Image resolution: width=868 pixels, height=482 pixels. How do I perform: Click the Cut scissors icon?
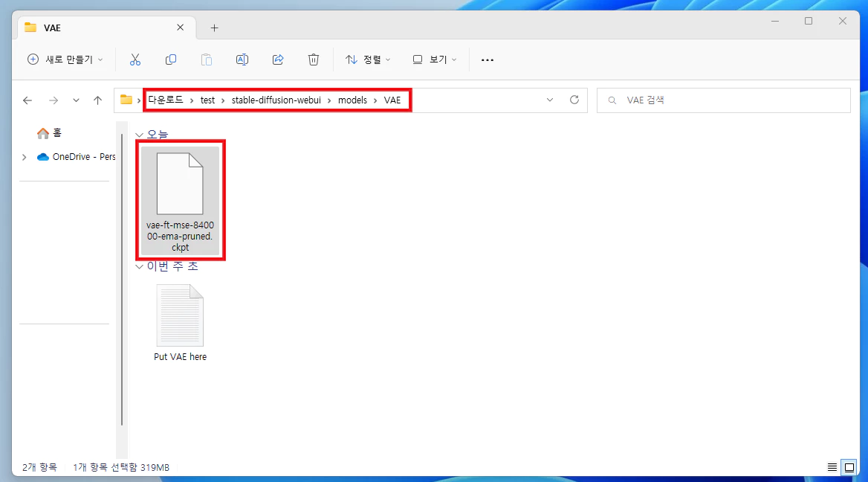pyautogui.click(x=135, y=60)
